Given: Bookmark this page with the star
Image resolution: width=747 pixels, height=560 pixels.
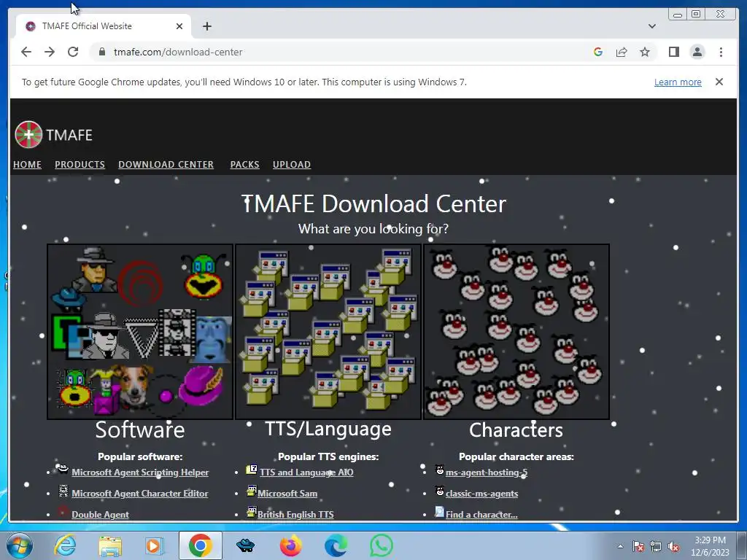Looking at the screenshot, I should pos(645,52).
